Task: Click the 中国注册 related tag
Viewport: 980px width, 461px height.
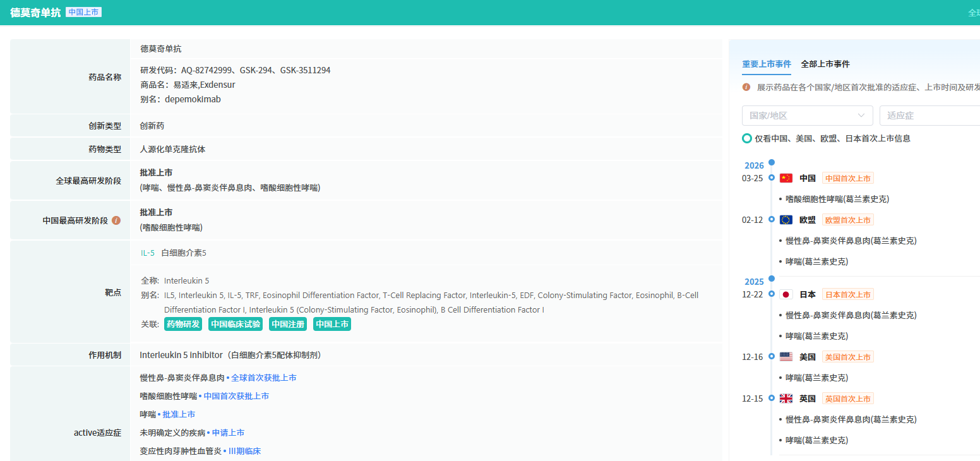Action: point(288,324)
